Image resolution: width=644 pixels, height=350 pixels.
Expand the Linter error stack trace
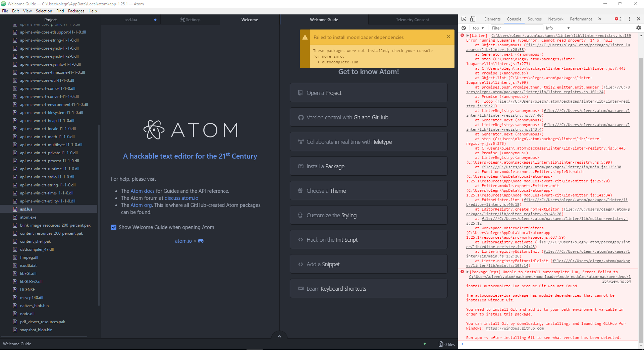coord(468,36)
